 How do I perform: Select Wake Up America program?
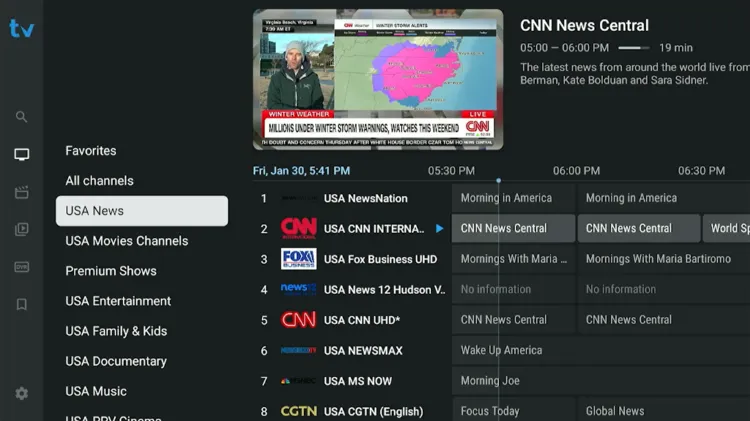pyautogui.click(x=601, y=350)
